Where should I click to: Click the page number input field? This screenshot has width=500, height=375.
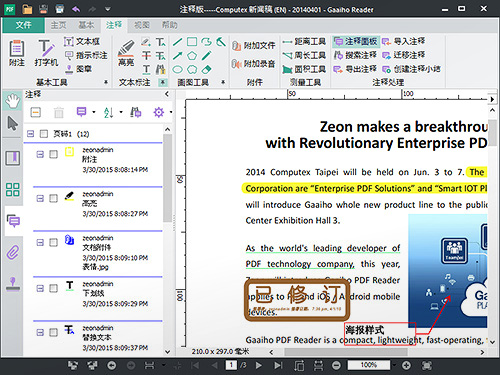pyautogui.click(x=231, y=365)
